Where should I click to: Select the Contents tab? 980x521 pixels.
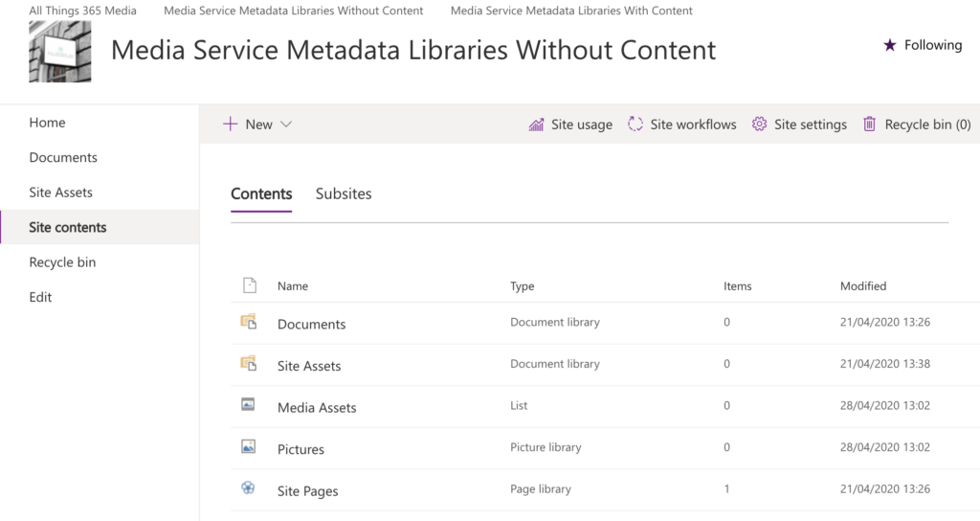coord(261,193)
